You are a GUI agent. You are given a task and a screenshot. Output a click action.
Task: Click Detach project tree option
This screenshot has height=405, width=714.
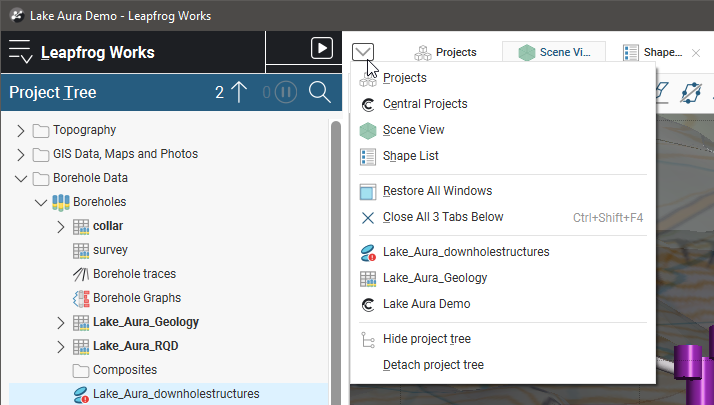pos(433,365)
